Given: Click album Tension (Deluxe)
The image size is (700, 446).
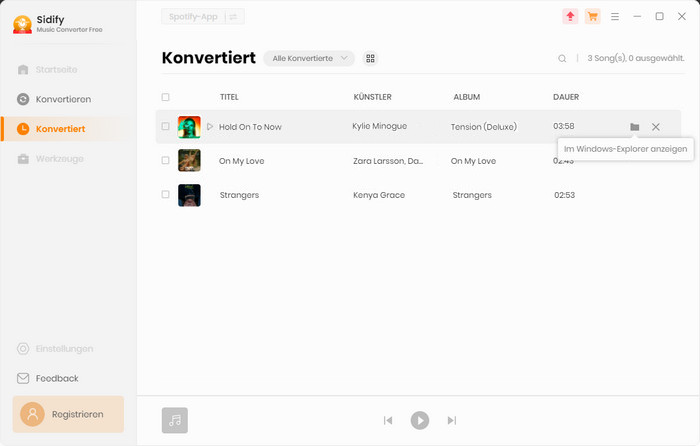Looking at the screenshot, I should pyautogui.click(x=483, y=127).
